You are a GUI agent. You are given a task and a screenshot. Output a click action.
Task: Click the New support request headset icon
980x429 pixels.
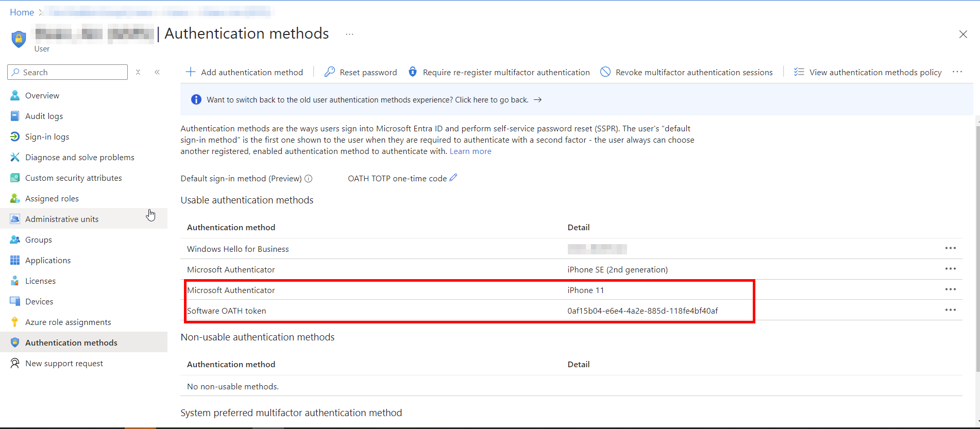point(15,363)
